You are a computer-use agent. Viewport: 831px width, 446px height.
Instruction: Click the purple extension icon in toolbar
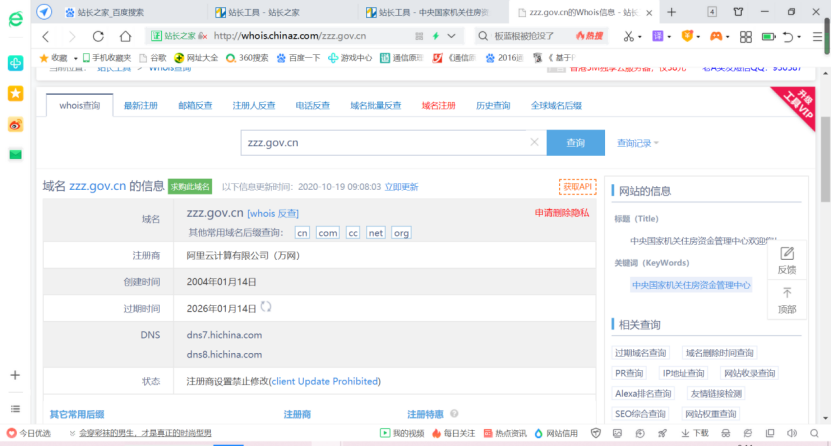[x=658, y=36]
